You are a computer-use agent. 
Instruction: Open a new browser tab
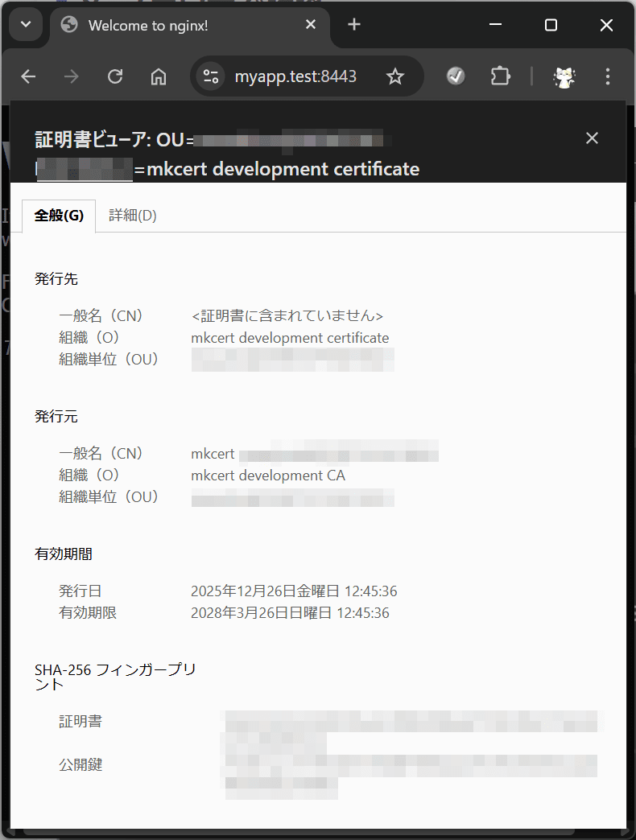[354, 25]
